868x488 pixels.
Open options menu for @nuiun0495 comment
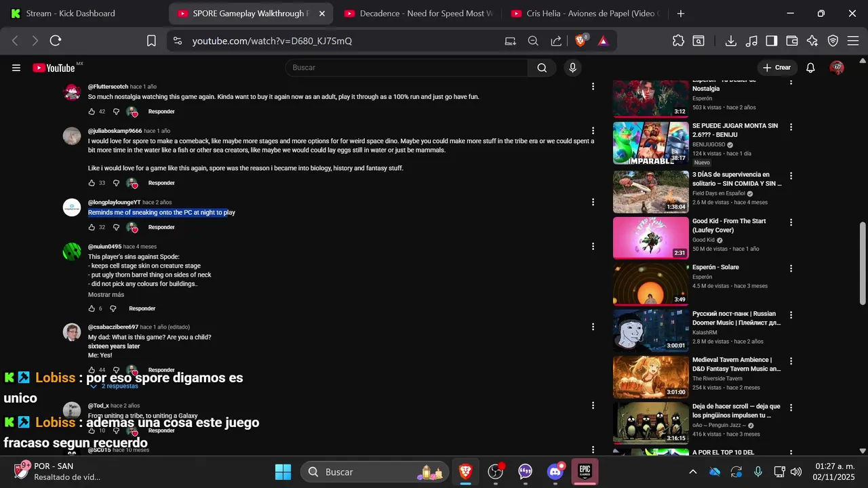click(x=593, y=247)
